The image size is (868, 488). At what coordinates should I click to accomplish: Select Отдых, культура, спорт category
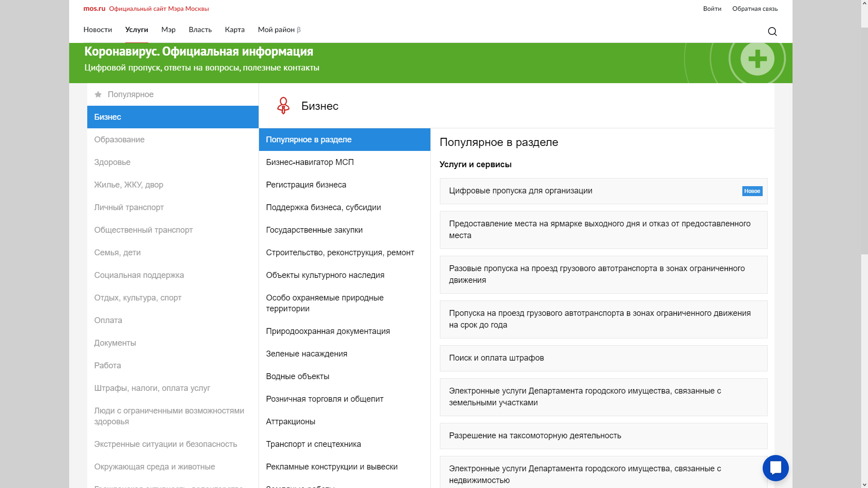pos(173,298)
